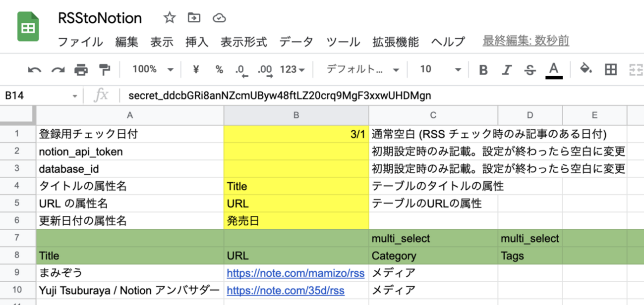Open the text color picker
This screenshot has height=305, width=644.
coord(554,70)
